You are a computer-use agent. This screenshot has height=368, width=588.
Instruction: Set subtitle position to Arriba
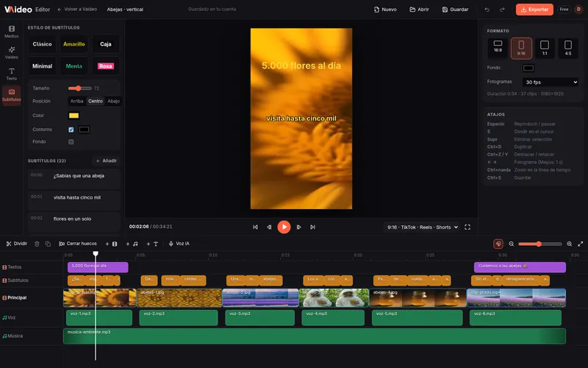[x=77, y=101]
